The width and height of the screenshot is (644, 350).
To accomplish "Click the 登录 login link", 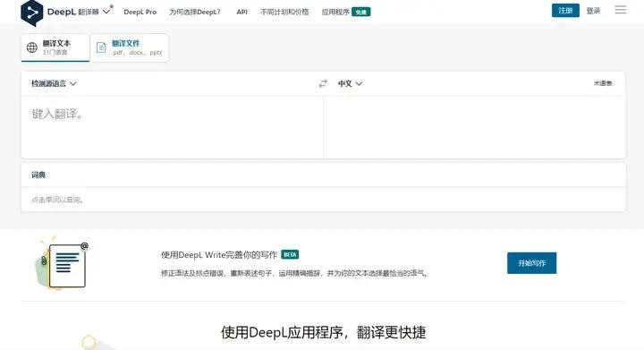I will [x=593, y=11].
